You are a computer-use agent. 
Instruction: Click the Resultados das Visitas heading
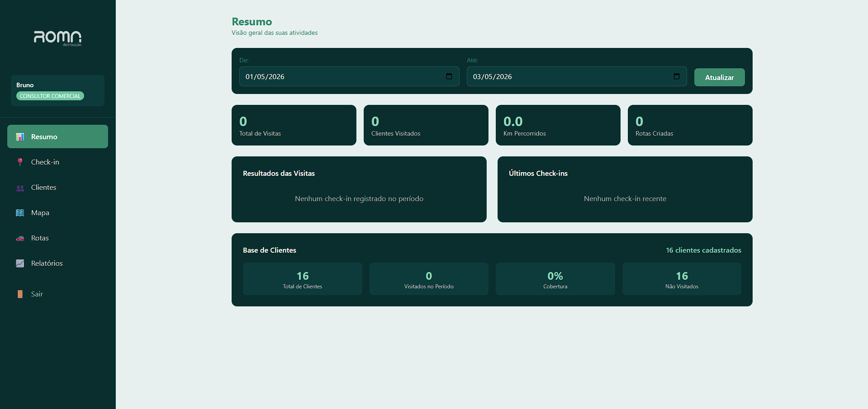tap(279, 173)
